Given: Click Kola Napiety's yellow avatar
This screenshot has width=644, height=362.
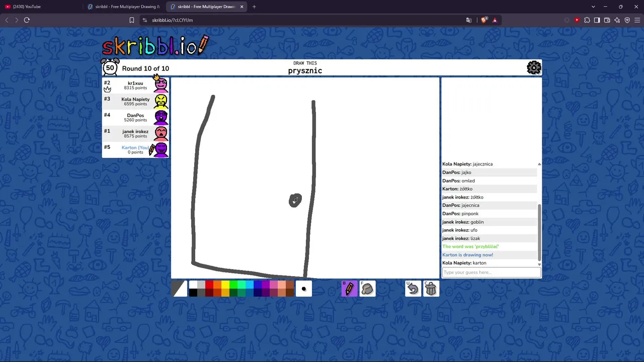Looking at the screenshot, I should (161, 101).
